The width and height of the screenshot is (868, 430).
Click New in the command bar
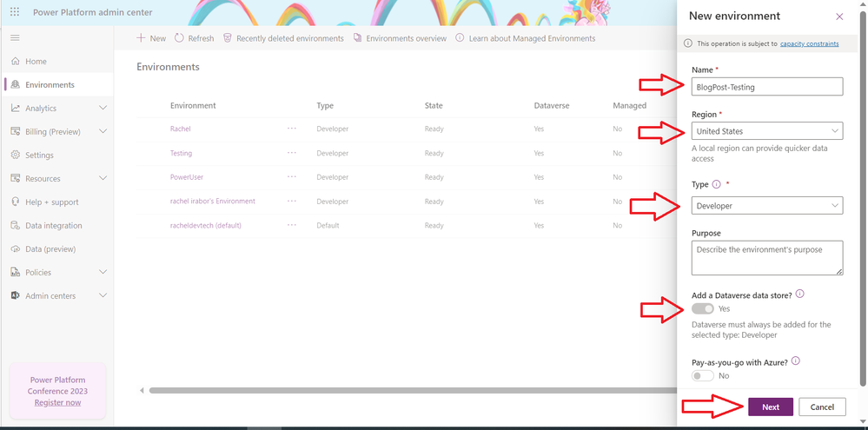pos(151,38)
